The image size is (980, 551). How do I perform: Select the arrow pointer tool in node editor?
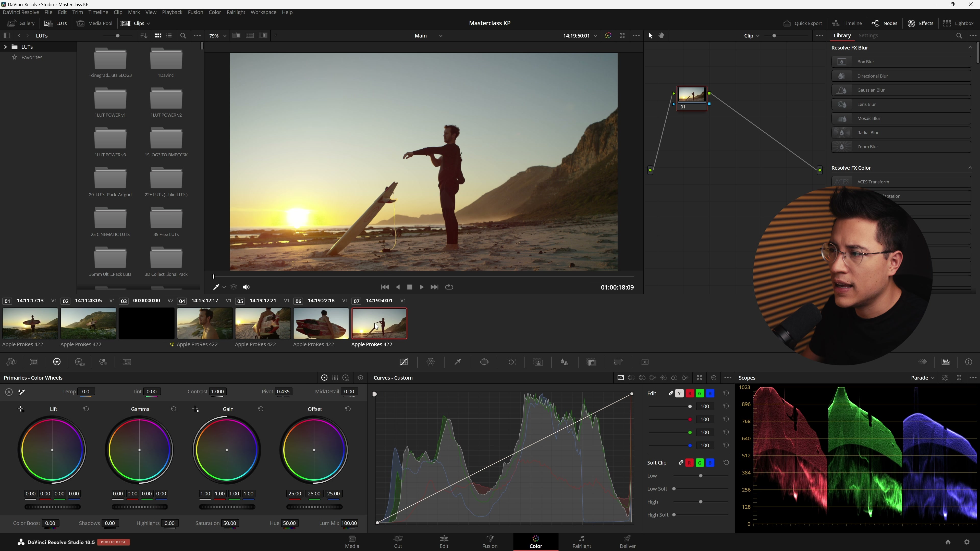click(x=650, y=35)
